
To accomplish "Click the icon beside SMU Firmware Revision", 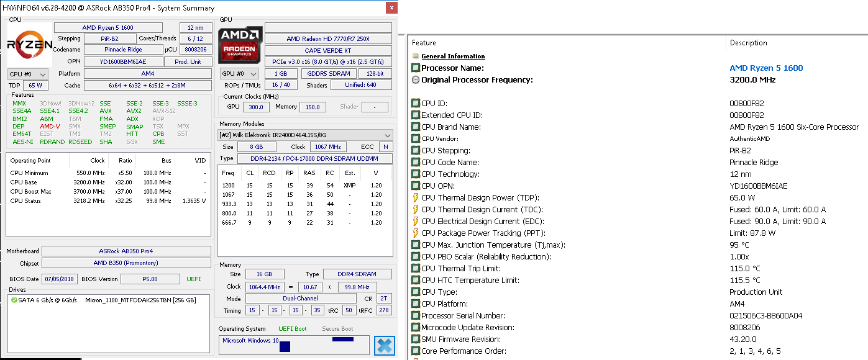I will (x=416, y=339).
